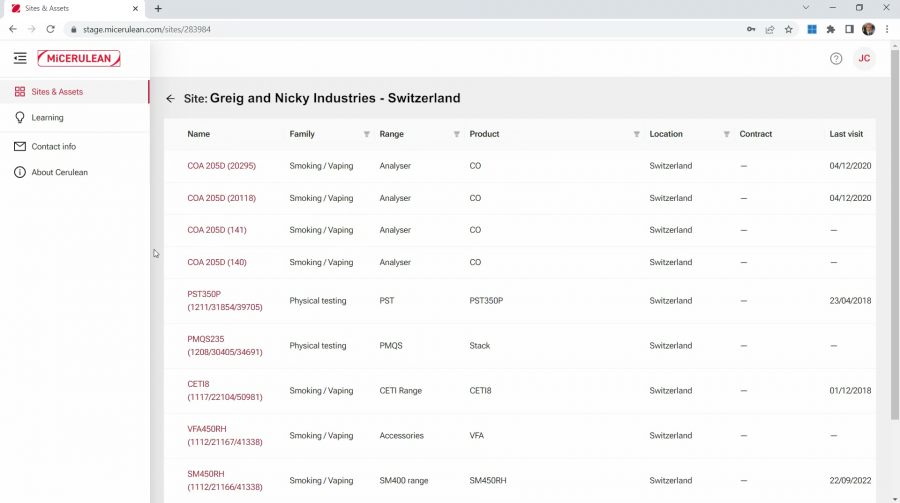
Task: Open Family column filter icon
Action: point(366,134)
